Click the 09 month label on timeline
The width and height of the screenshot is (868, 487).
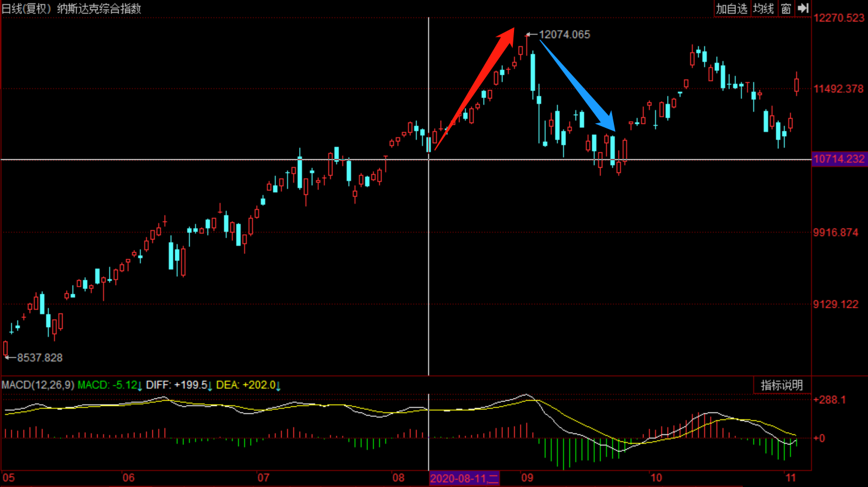coord(527,478)
